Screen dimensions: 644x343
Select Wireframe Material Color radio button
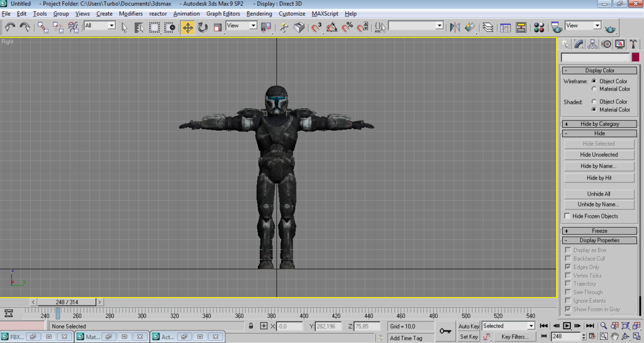tap(594, 89)
